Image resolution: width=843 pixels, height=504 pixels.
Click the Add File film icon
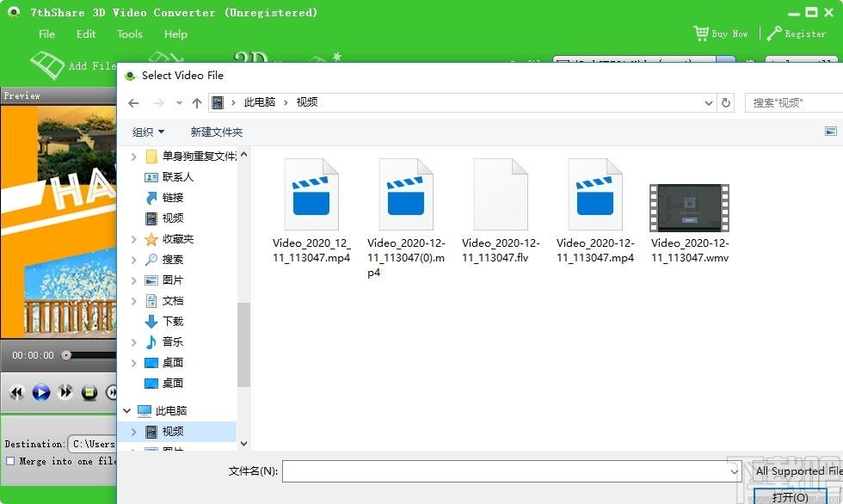47,65
